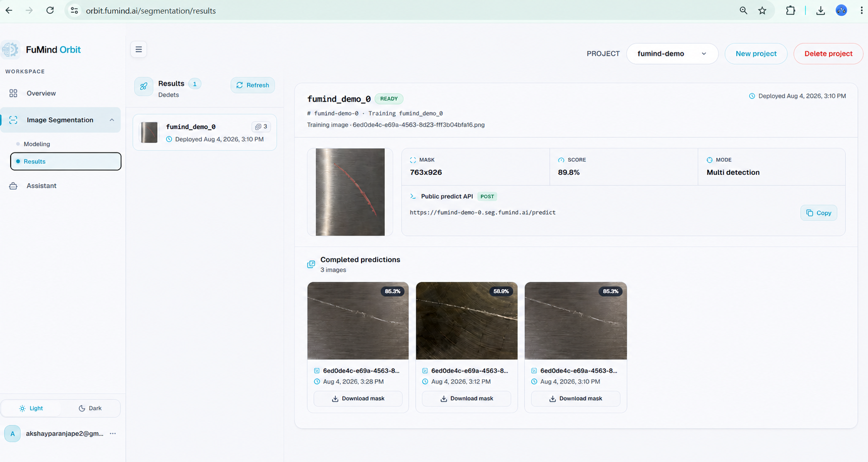The width and height of the screenshot is (868, 462).
Task: Open the fumind-demo project dropdown
Action: click(672, 54)
